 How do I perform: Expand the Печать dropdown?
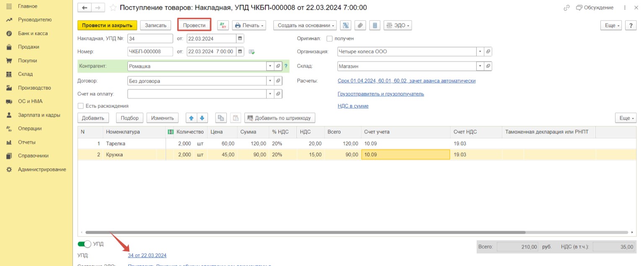249,25
